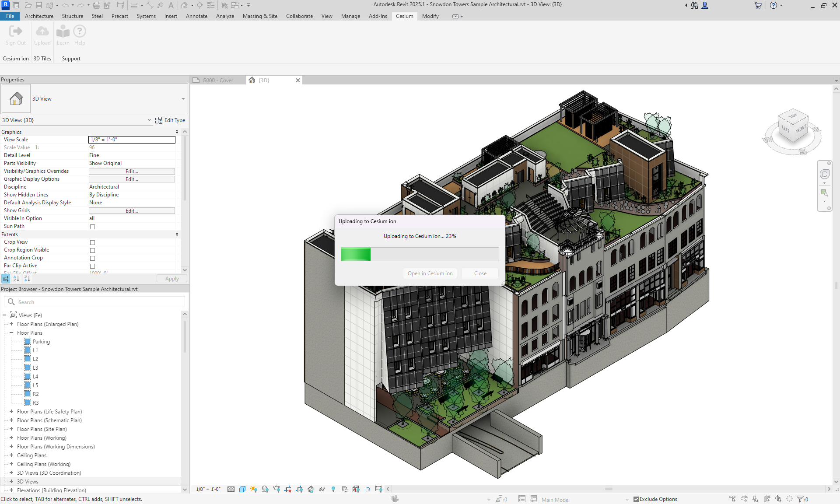Collapse the Floor Plans tree node
Image resolution: width=840 pixels, height=504 pixels.
coord(11,333)
